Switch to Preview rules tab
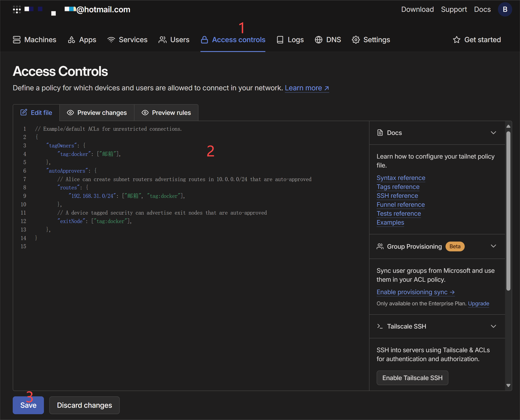 (x=166, y=113)
